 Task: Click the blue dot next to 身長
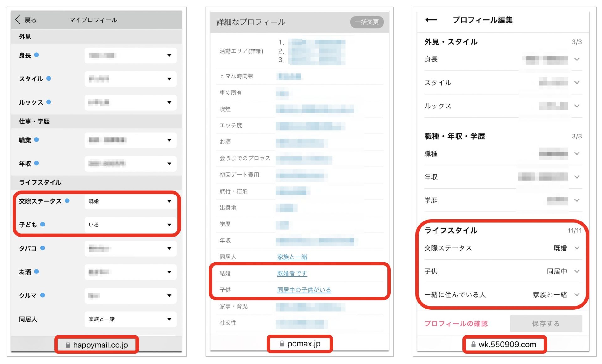[37, 55]
